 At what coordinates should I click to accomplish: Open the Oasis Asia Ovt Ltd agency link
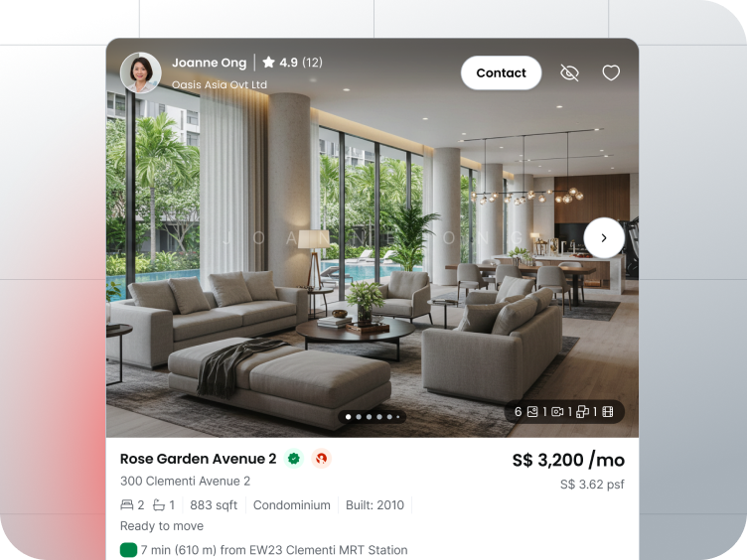pyautogui.click(x=220, y=84)
